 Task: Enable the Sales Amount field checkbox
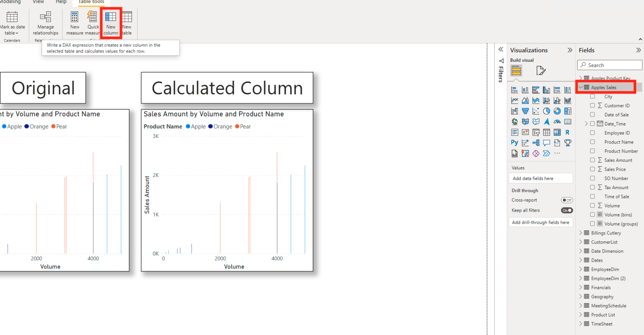point(592,160)
